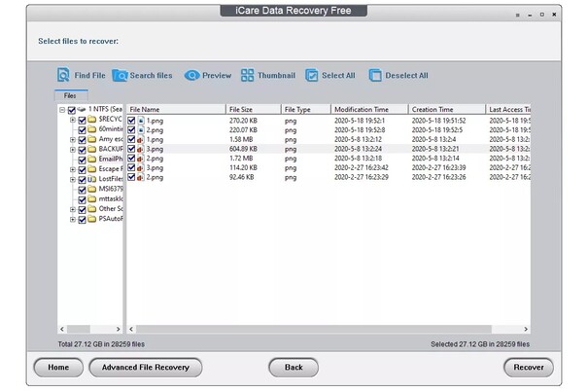Click the $RECYCLE folder icon in tree

click(92, 120)
